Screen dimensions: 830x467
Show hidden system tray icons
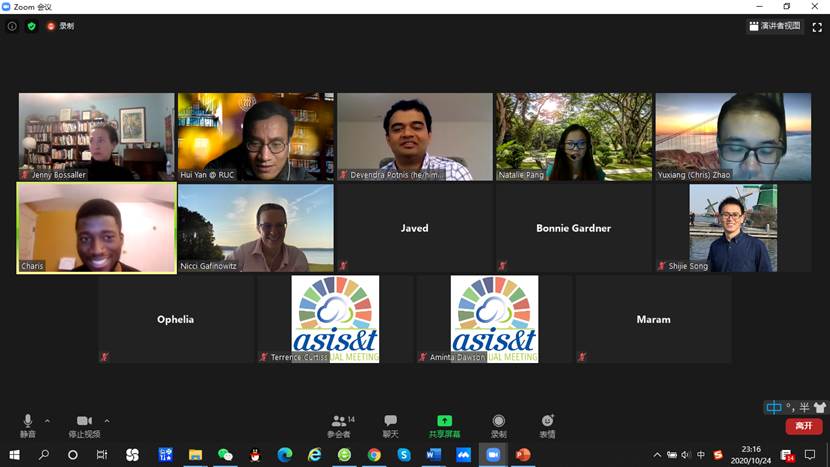click(x=657, y=455)
